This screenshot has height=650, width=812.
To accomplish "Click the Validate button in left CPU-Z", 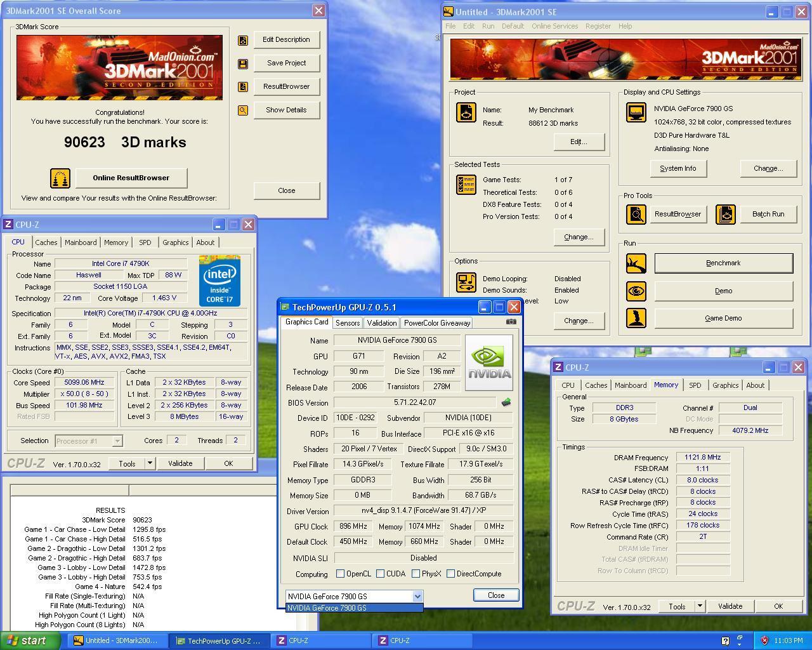I will (180, 464).
